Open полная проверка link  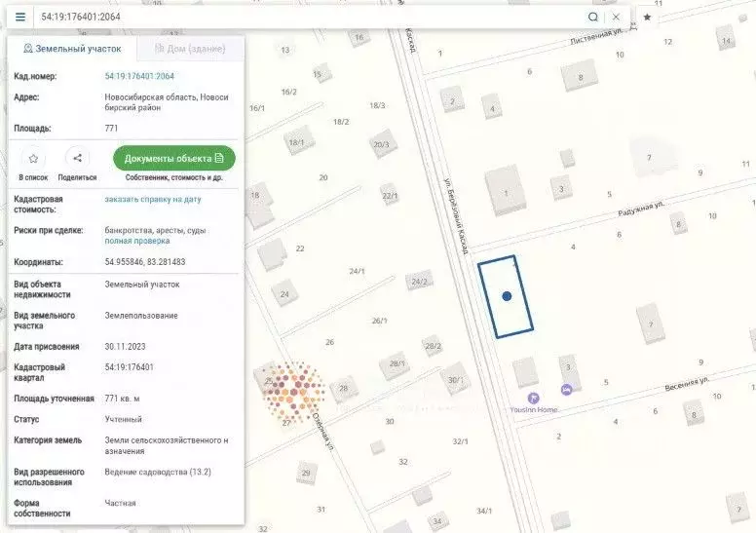click(x=137, y=241)
